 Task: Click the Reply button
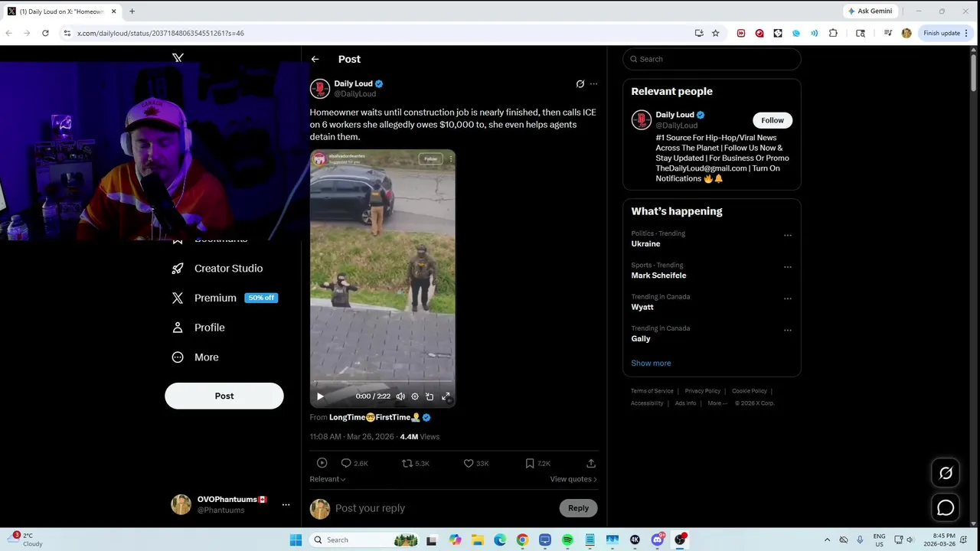[578, 508]
